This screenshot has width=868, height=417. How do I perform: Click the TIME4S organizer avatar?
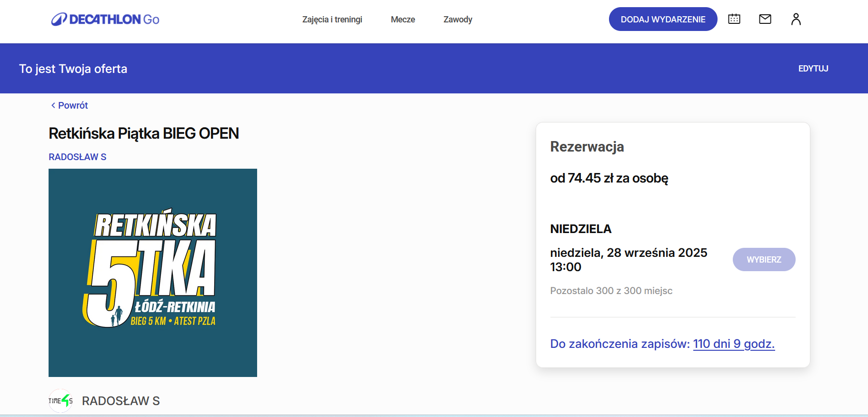(60, 401)
